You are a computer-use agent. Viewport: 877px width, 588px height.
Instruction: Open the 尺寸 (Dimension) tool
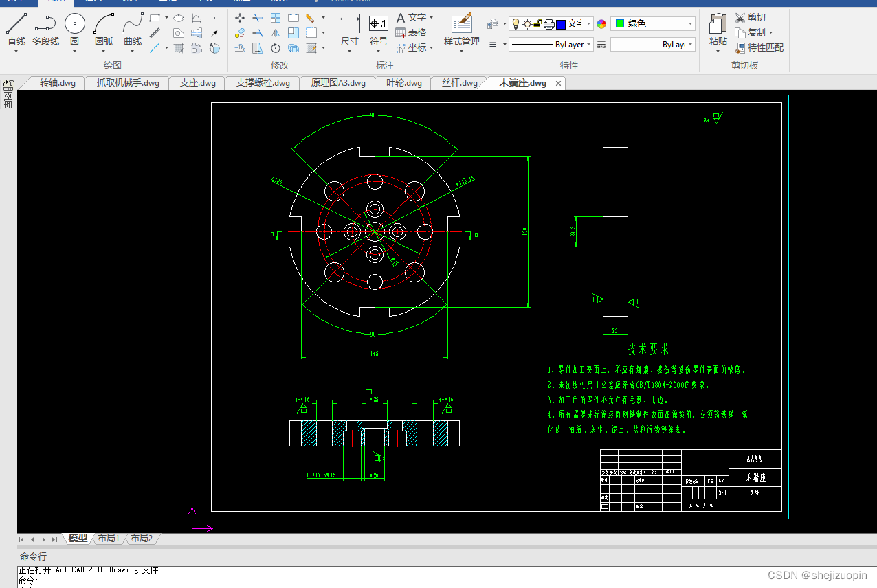[350, 32]
